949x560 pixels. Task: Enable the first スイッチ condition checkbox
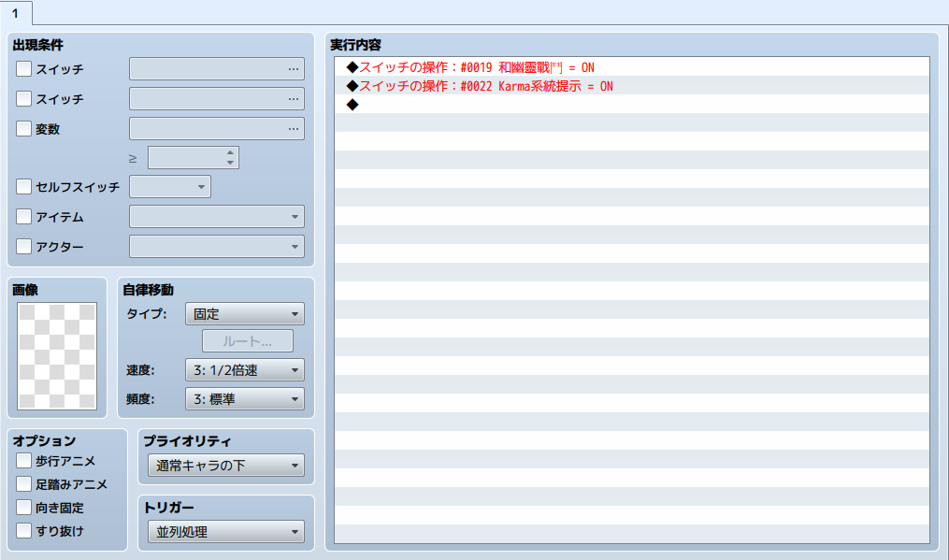pyautogui.click(x=23, y=69)
